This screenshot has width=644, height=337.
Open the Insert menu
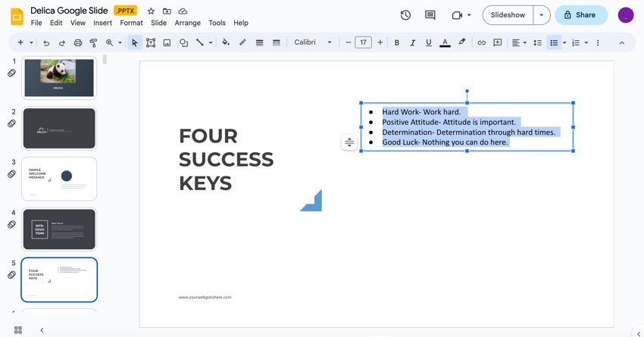click(x=103, y=23)
